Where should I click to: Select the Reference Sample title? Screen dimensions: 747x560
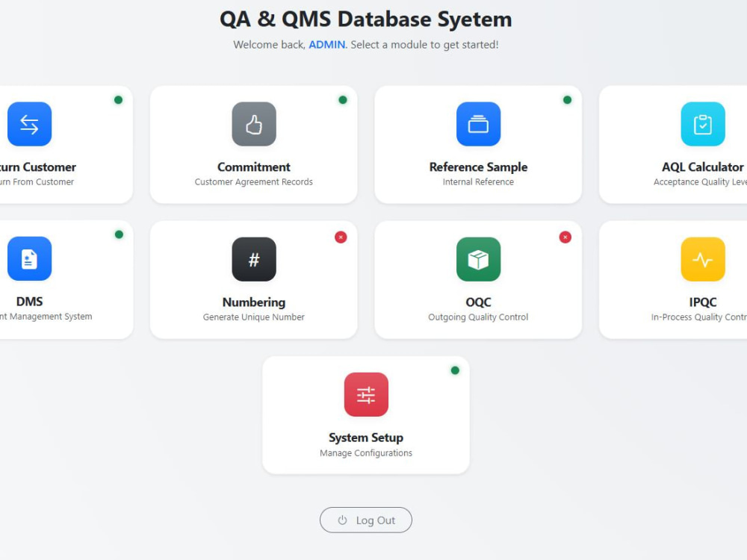(x=478, y=167)
